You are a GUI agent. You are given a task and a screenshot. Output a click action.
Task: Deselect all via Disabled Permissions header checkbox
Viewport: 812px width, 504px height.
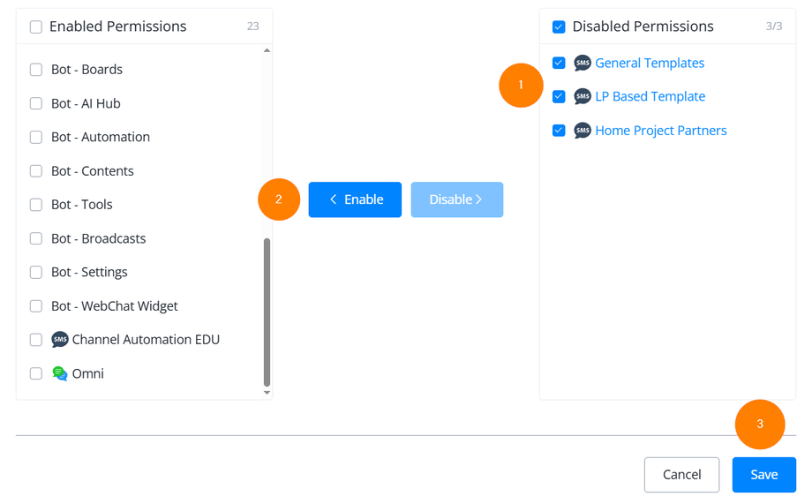click(x=559, y=26)
